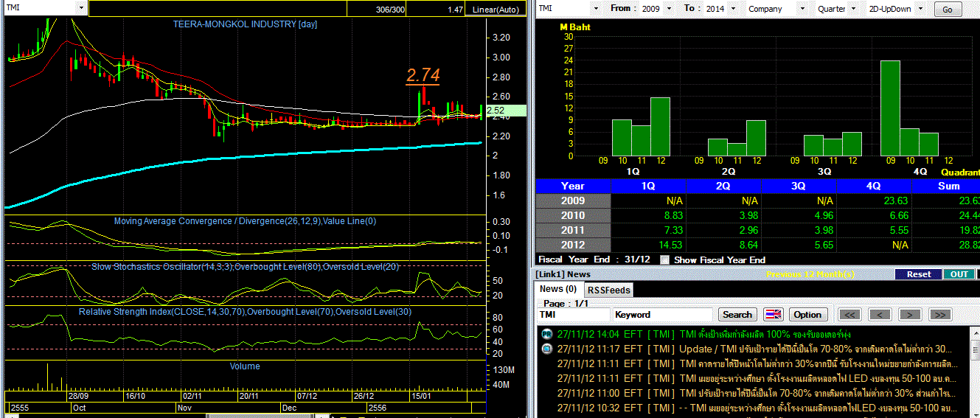Click the tallest 4Q 09 bar
The image size is (980, 418).
[x=890, y=108]
